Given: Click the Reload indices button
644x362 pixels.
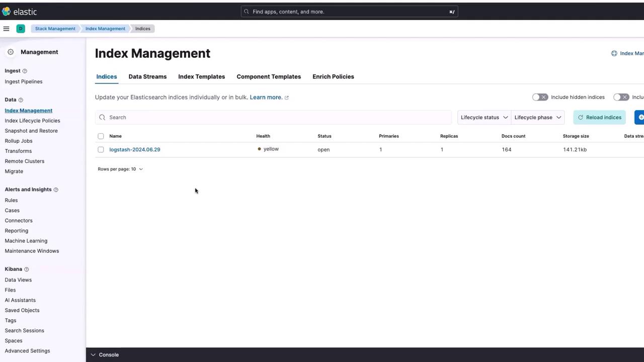Looking at the screenshot, I should [599, 117].
